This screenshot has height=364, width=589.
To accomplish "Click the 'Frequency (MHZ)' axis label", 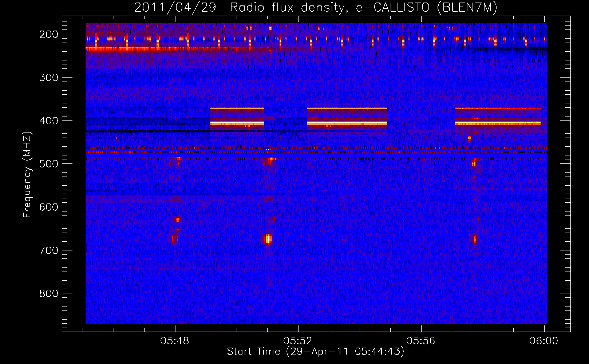I will click(27, 175).
